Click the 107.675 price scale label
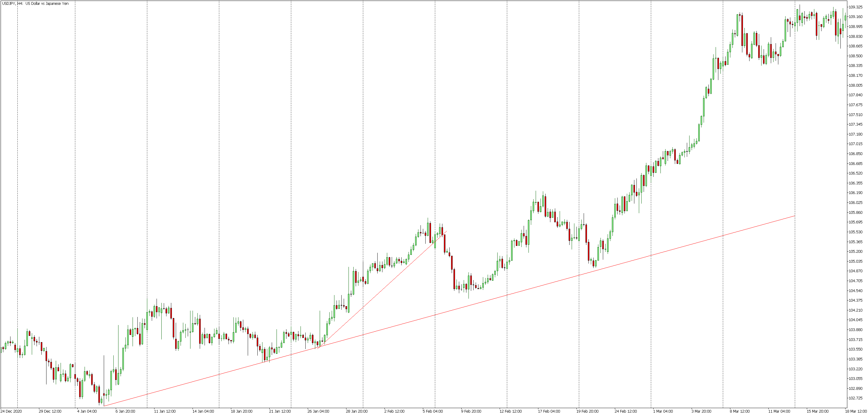868x415 pixels. tap(856, 105)
